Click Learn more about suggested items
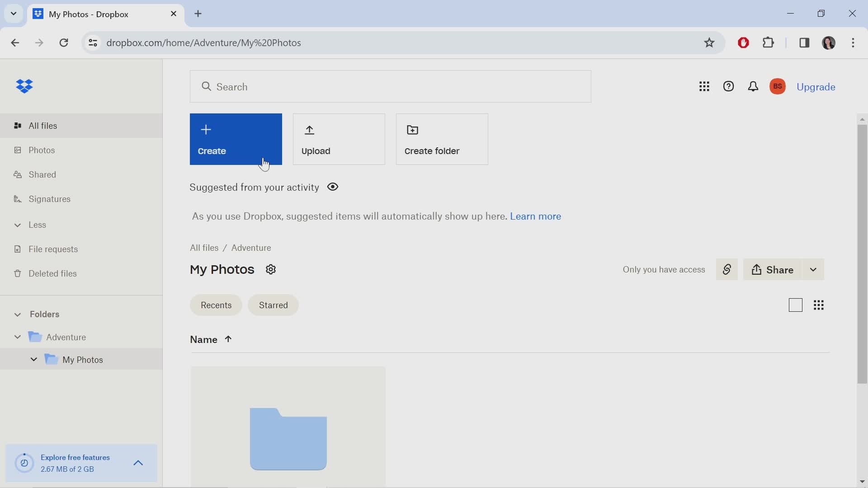The image size is (868, 488). click(535, 216)
